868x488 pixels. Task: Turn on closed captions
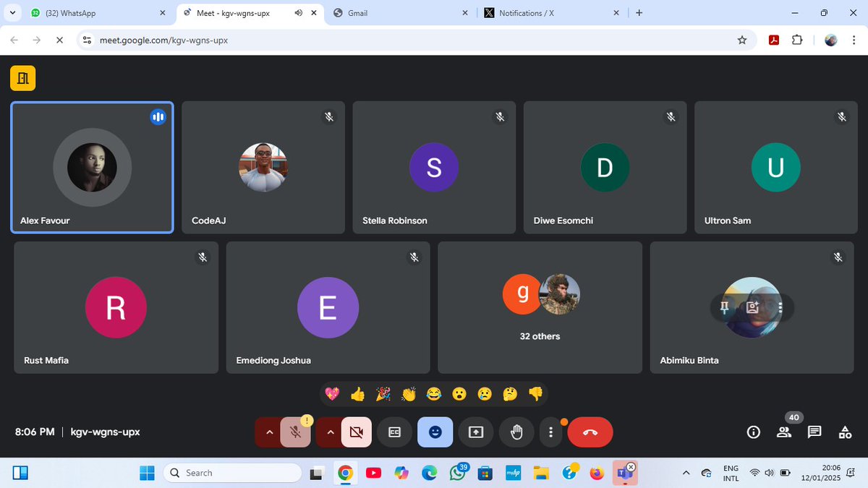click(x=394, y=432)
